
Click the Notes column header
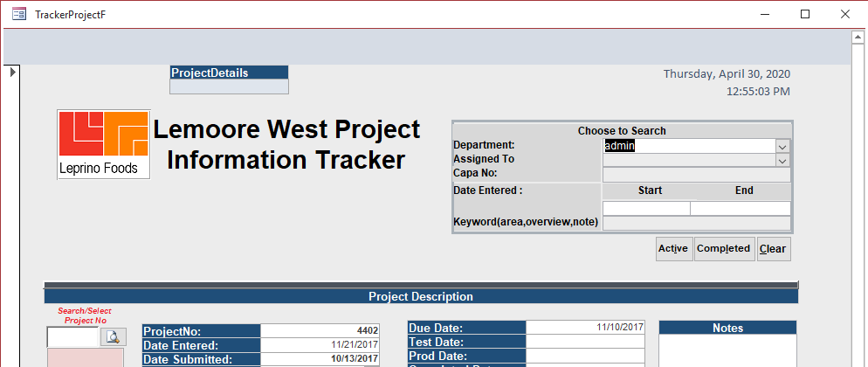click(x=728, y=328)
